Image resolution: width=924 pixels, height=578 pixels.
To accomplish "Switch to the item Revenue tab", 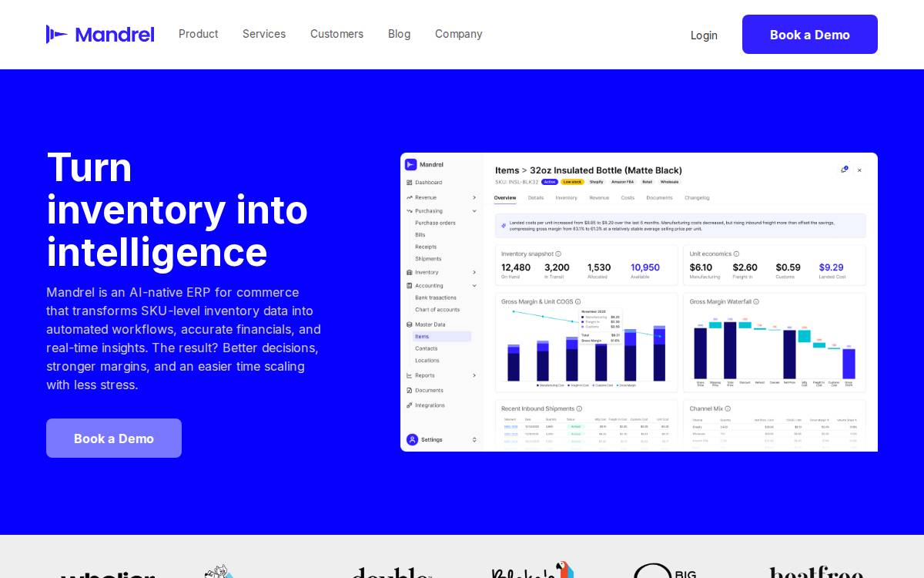I will (x=599, y=198).
